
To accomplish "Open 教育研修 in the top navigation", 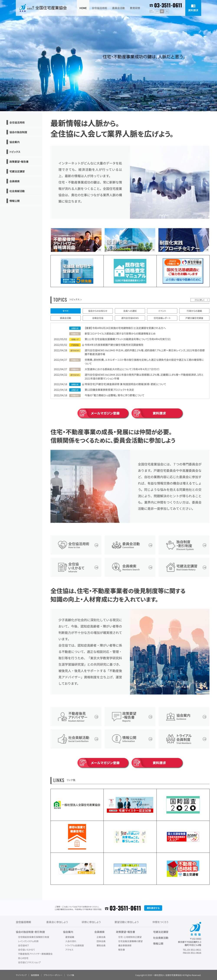I will [x=135, y=8].
